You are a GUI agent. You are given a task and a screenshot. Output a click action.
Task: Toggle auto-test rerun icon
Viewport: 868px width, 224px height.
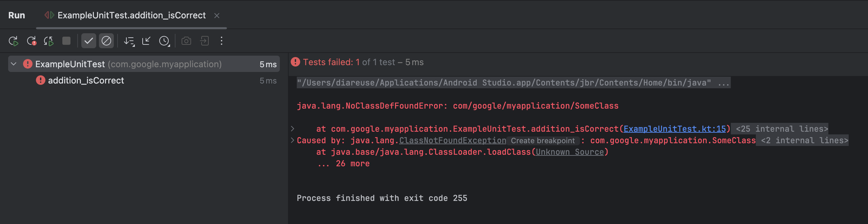49,41
